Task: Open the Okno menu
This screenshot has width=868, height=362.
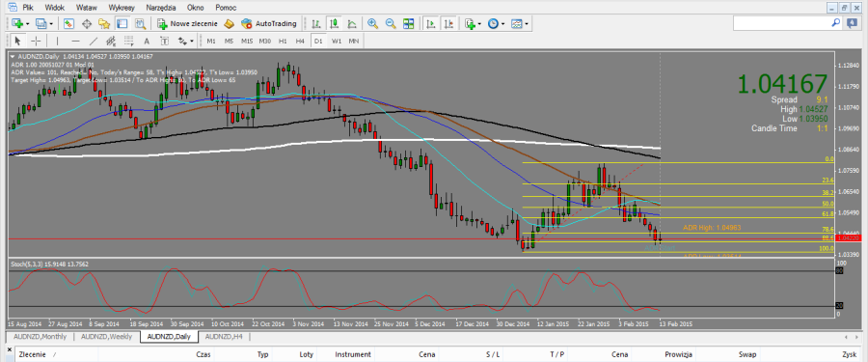Action: coord(196,8)
